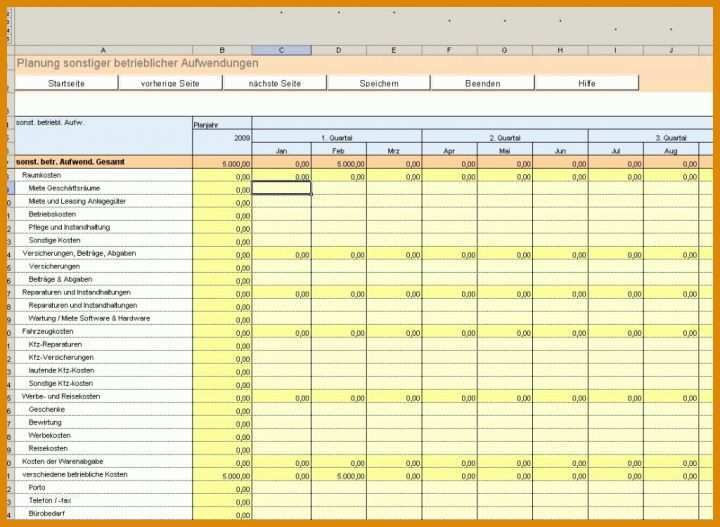Select the 'Geschenke' label
Image resolution: width=720 pixels, height=527 pixels.
pyautogui.click(x=46, y=409)
